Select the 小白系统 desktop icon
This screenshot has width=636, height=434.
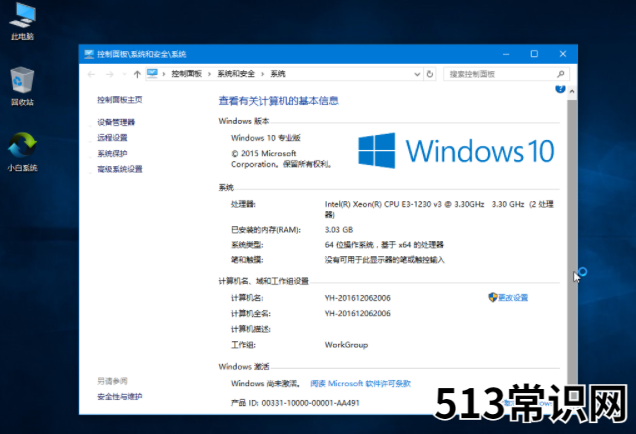[22, 152]
